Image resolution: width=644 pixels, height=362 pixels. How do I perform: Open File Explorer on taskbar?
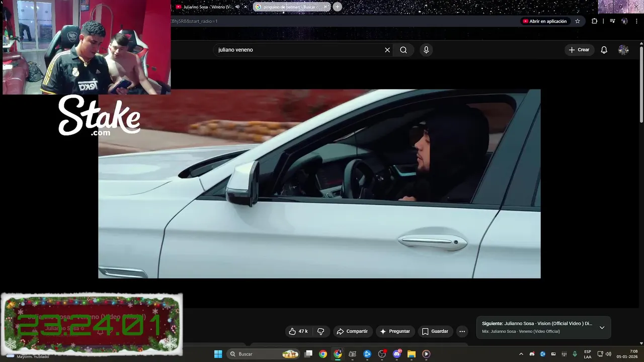point(411,354)
